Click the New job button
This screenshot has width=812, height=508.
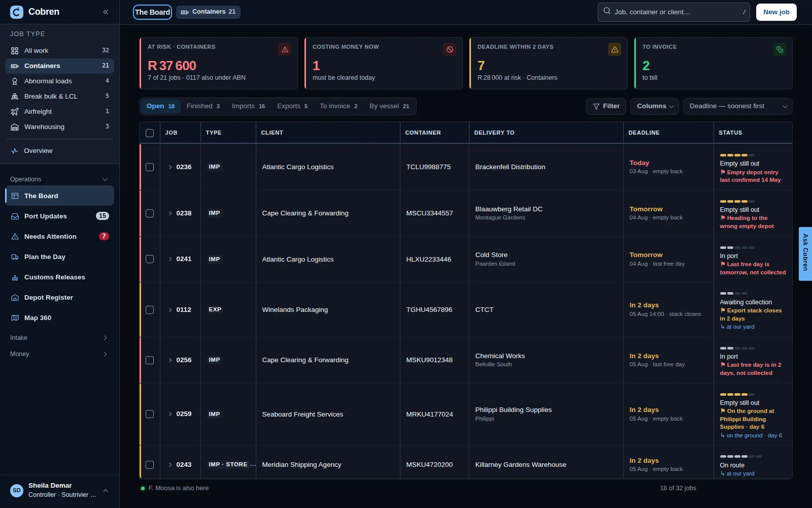click(x=776, y=12)
